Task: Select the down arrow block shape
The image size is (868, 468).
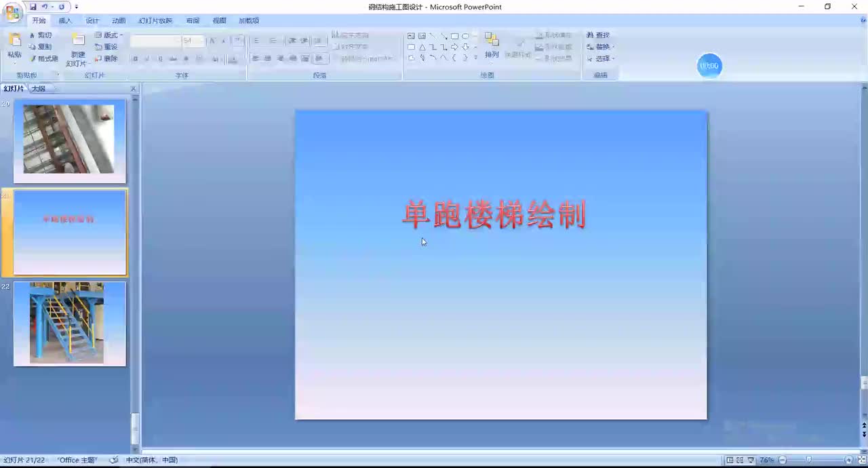Action: click(x=465, y=47)
